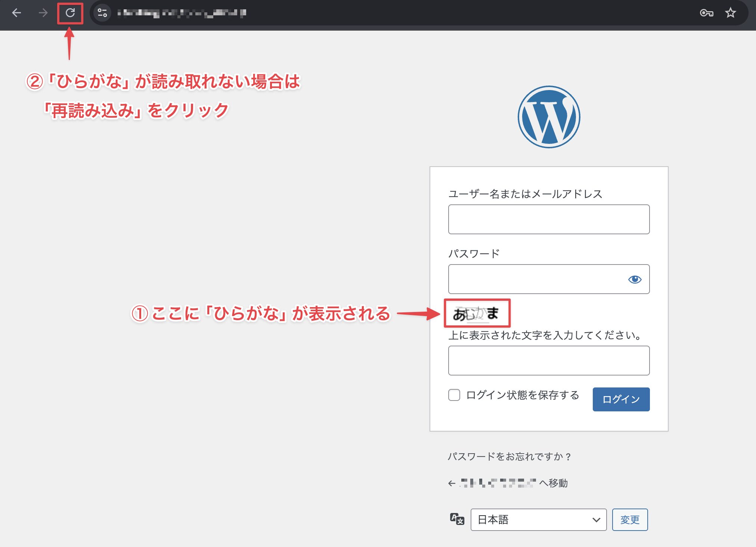
Task: Open the saved password key icon
Action: coord(706,13)
